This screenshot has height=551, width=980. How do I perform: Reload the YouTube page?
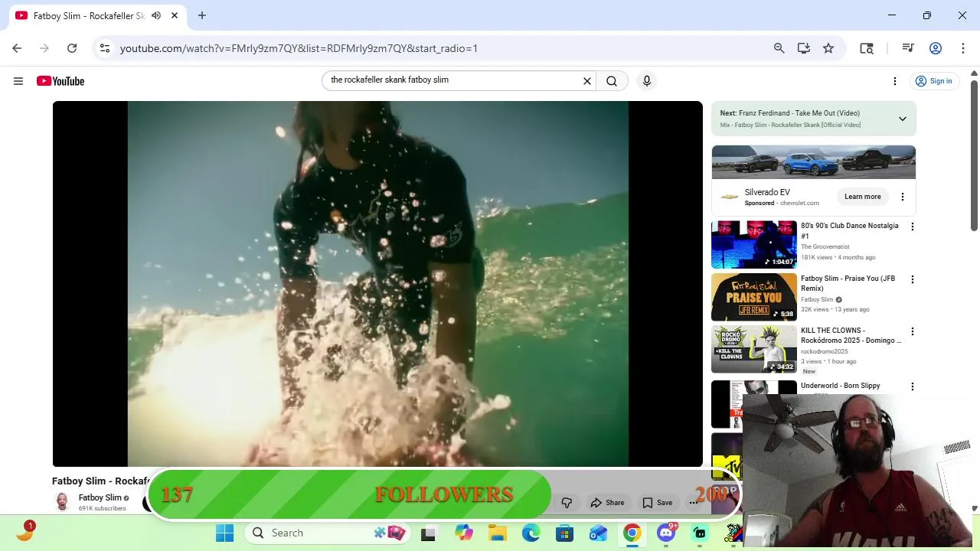point(72,48)
